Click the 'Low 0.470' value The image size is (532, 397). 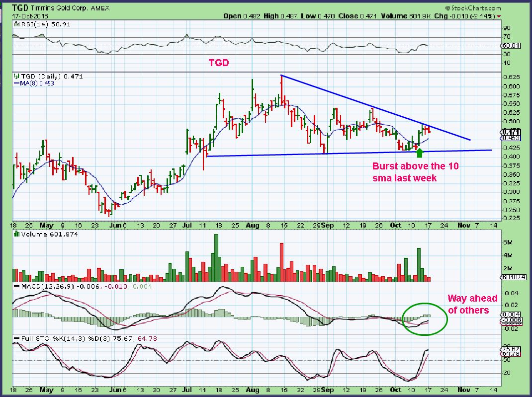(x=318, y=16)
